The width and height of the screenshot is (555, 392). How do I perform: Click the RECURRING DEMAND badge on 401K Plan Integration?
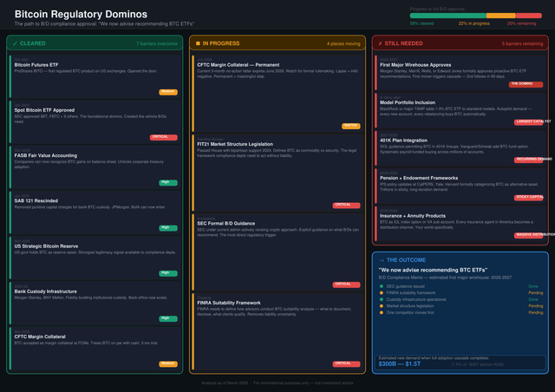click(529, 160)
